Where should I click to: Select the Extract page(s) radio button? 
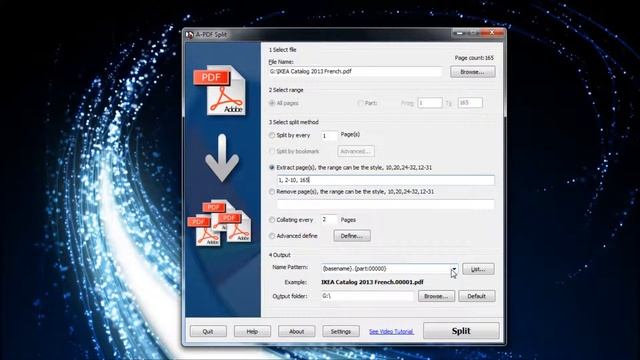[x=272, y=168]
